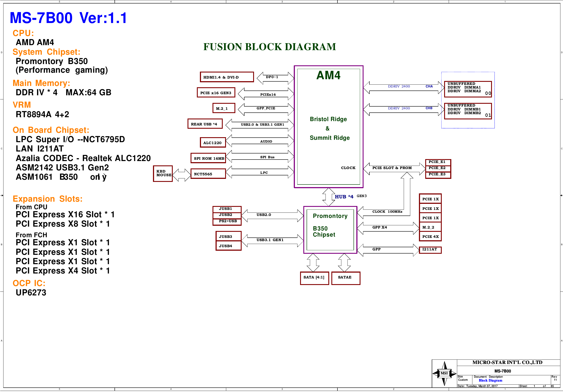Click the DDR IV * 4 MAX:64 GB line
The height and width of the screenshot is (392, 563).
tap(63, 92)
